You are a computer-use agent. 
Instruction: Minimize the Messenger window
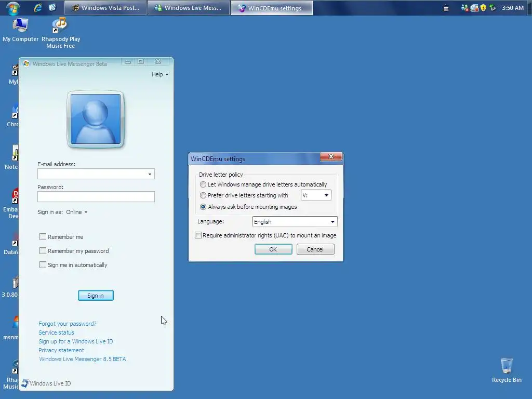(128, 62)
